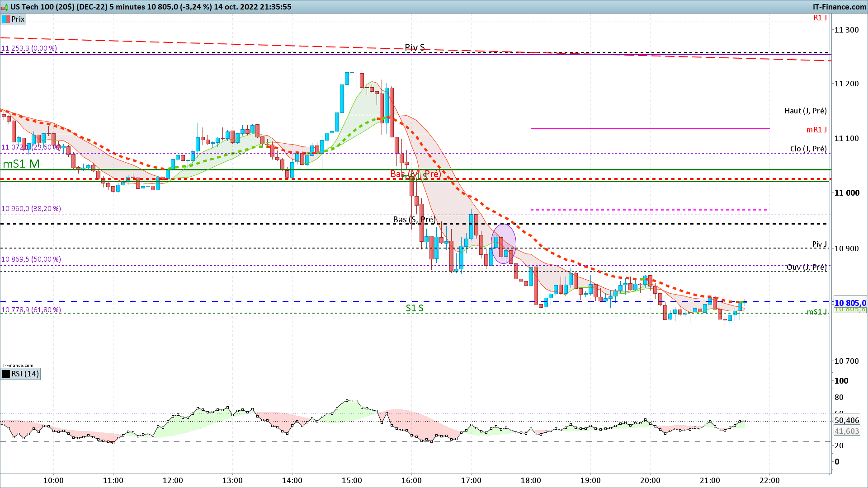The image size is (868, 488).
Task: Click the candlestick icon in the title bar
Action: coord(5,7)
